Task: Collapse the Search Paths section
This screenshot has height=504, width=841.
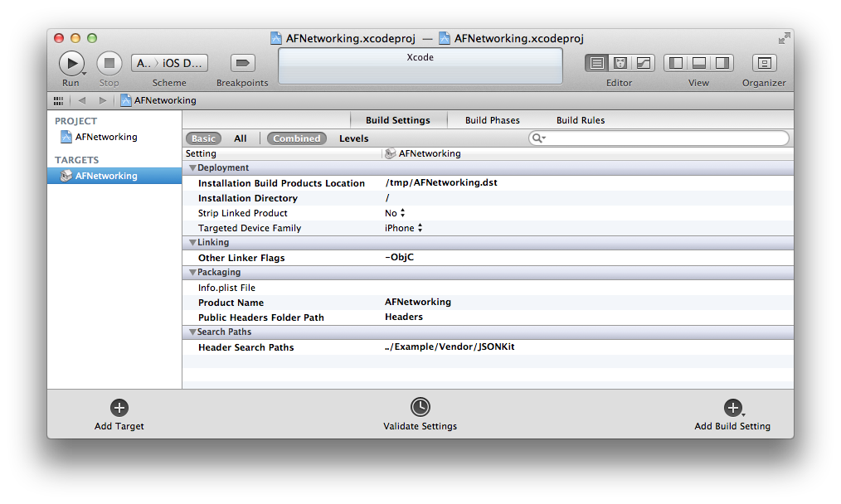Action: pyautogui.click(x=192, y=332)
